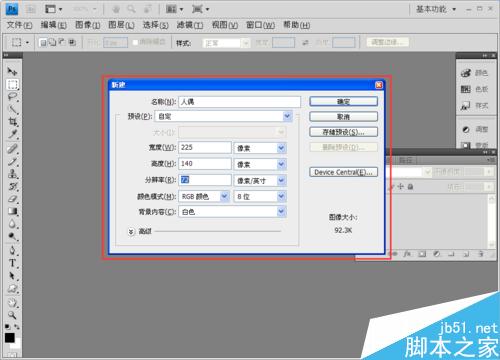Click the 名称 name input field
Image resolution: width=500 pixels, height=360 pixels.
pos(239,102)
